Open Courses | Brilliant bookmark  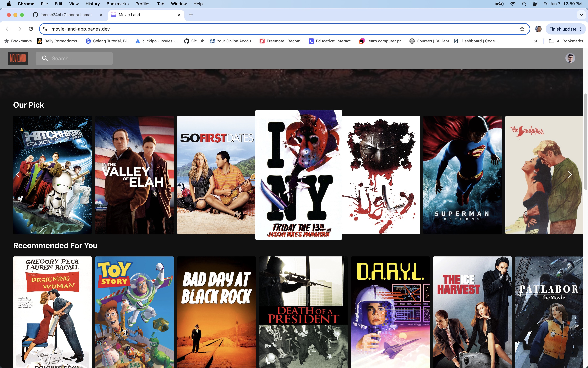pos(429,41)
